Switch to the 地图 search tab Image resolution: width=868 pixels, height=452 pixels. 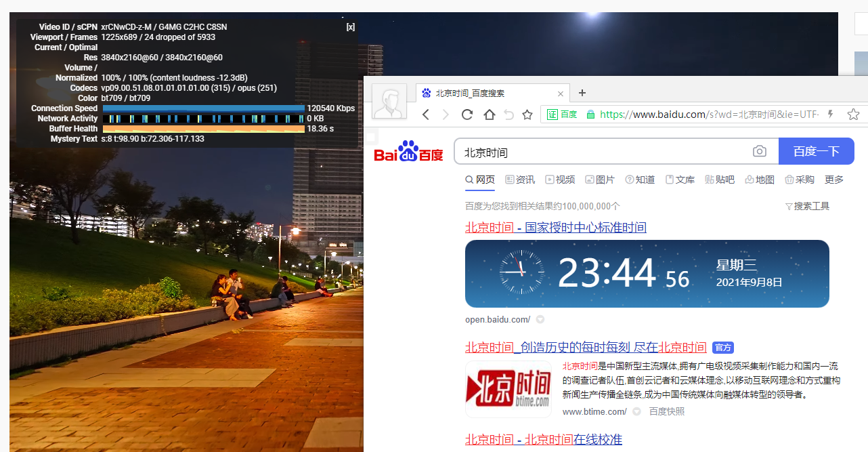(x=760, y=180)
